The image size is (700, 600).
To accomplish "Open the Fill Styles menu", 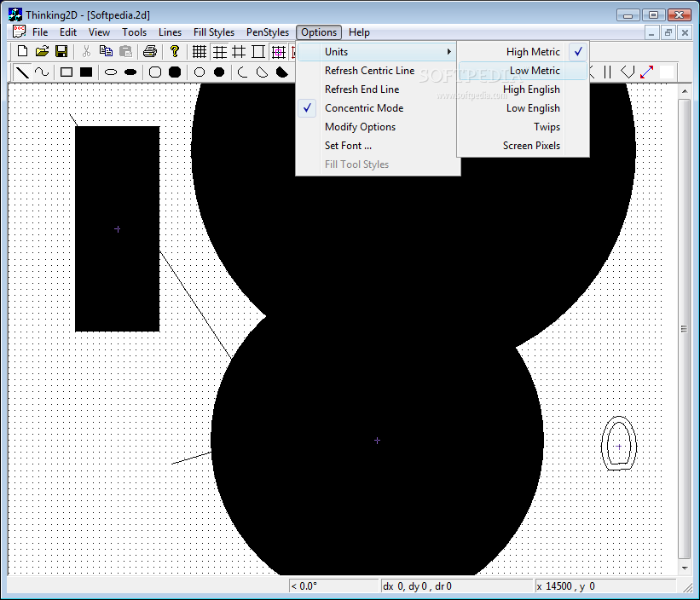I will (214, 32).
